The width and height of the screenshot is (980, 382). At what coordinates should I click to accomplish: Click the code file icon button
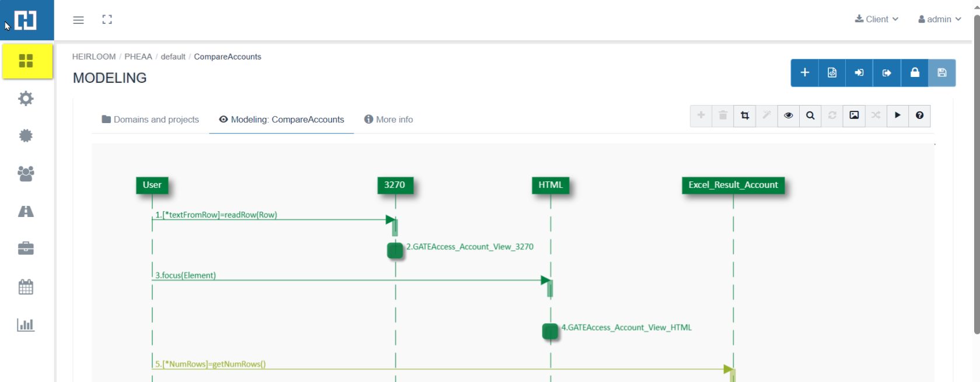click(x=832, y=73)
